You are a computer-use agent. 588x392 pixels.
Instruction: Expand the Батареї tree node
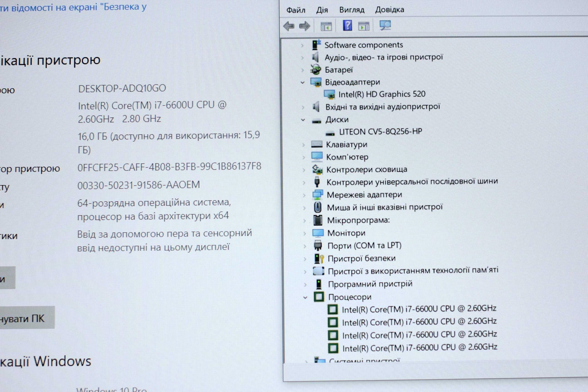click(x=302, y=70)
